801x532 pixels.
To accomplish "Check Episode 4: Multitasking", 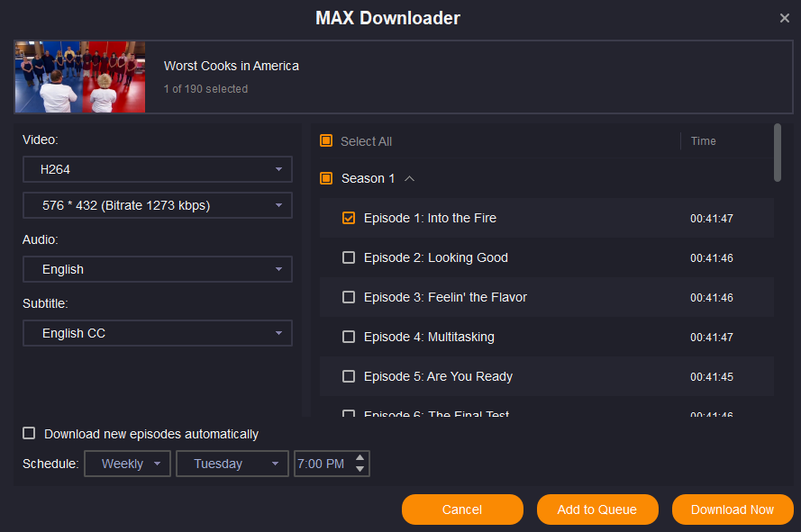I will (x=349, y=337).
